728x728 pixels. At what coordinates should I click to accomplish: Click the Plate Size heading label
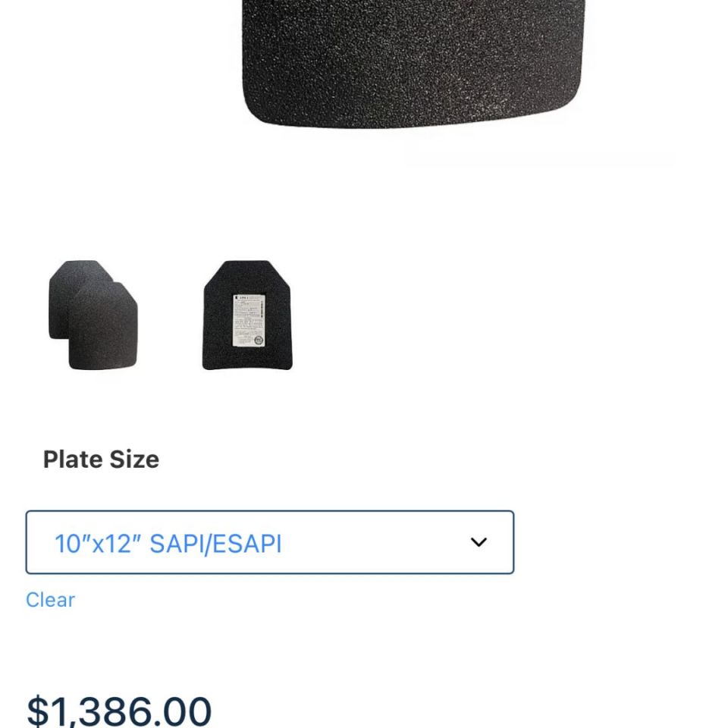coord(101,460)
